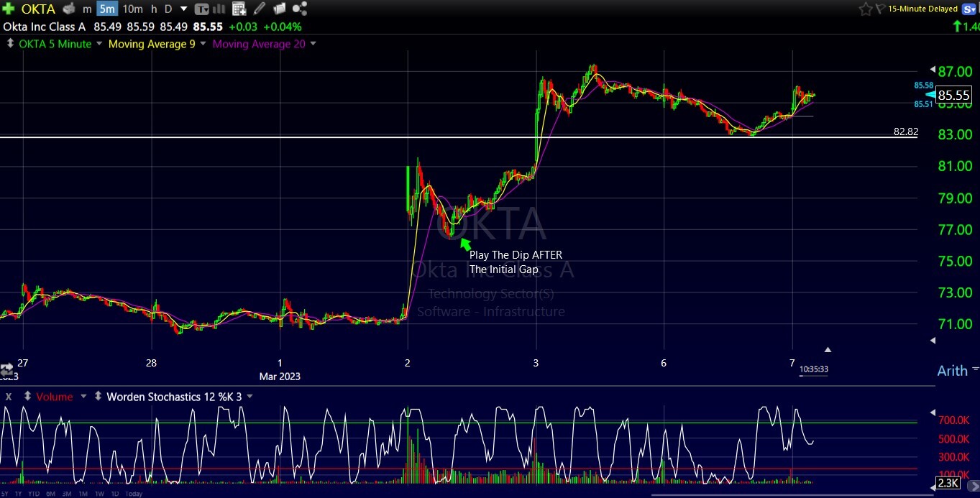Select the 5m timeframe
Screen dimensions: 980x498
click(106, 9)
